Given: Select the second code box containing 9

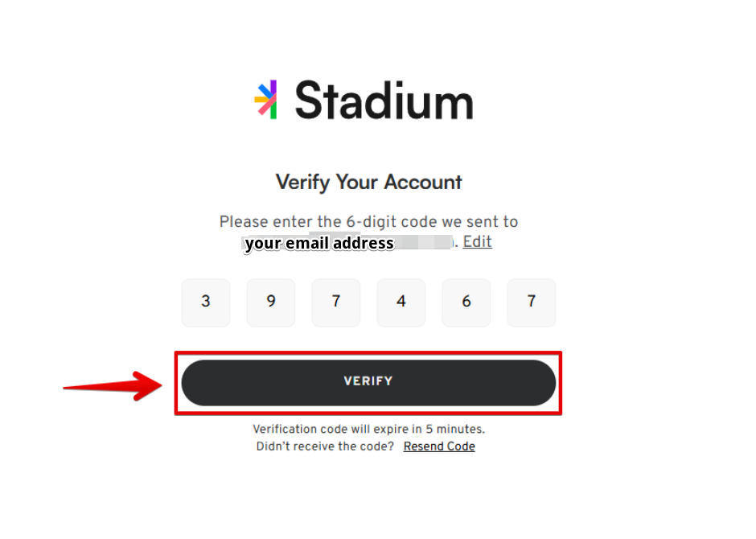Looking at the screenshot, I should (x=271, y=302).
